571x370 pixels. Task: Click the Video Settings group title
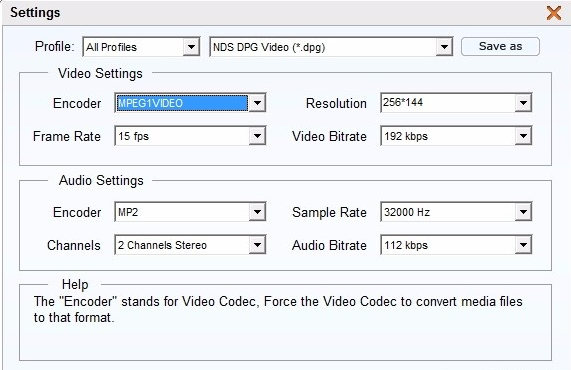pyautogui.click(x=100, y=74)
